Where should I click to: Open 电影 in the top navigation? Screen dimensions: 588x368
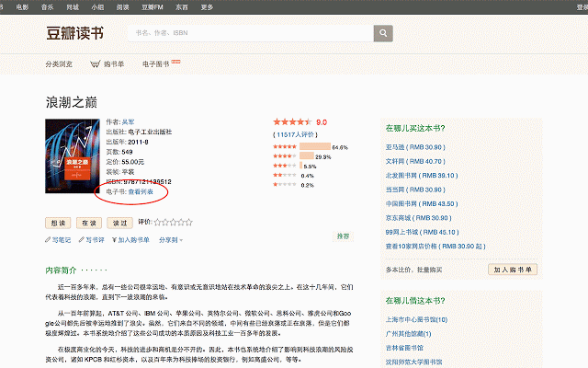(x=22, y=7)
